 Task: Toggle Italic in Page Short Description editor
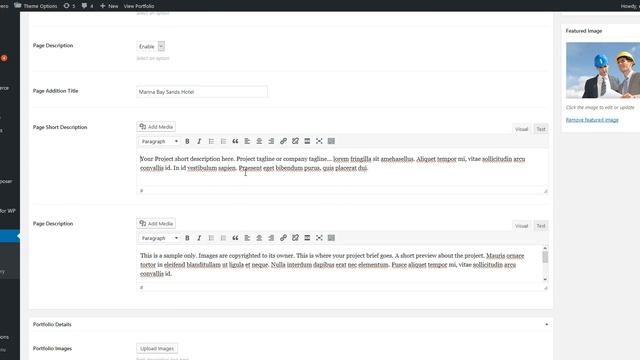(x=199, y=141)
